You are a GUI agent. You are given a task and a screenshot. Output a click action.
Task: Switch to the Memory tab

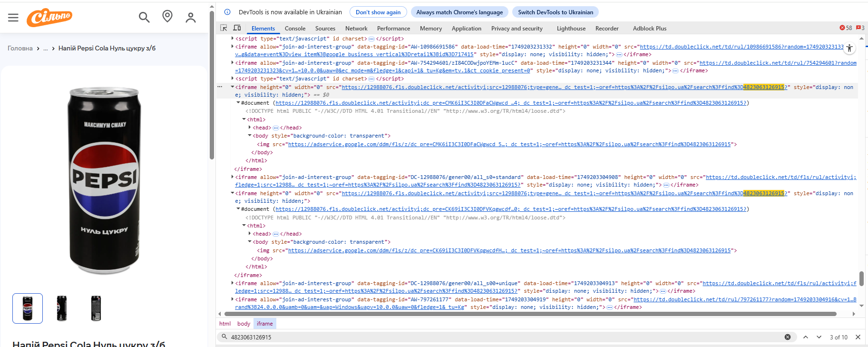(x=431, y=29)
